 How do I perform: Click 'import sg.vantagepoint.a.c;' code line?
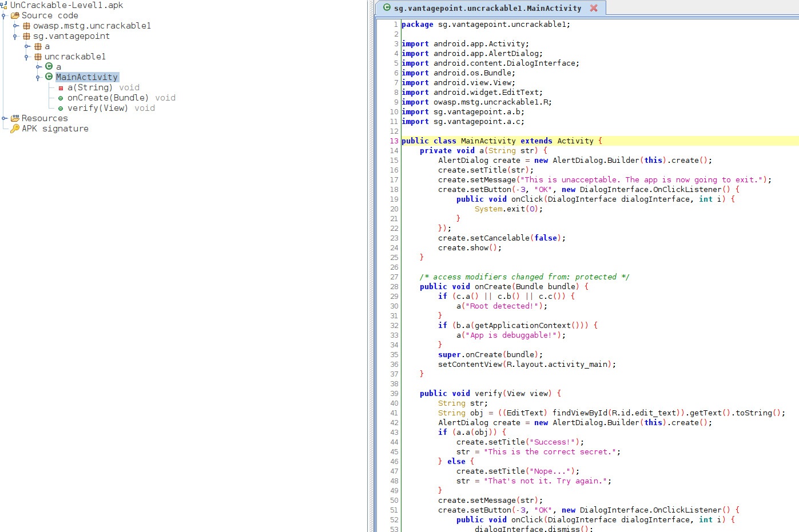click(x=463, y=121)
